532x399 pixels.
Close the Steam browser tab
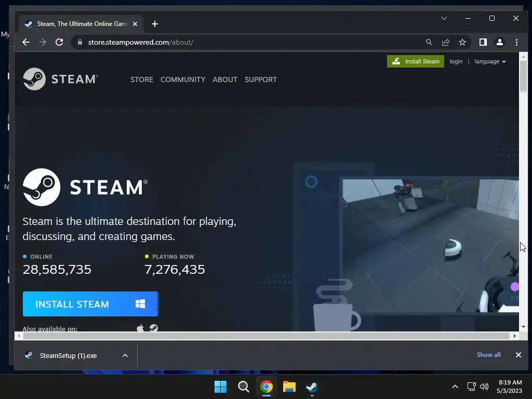click(x=135, y=24)
